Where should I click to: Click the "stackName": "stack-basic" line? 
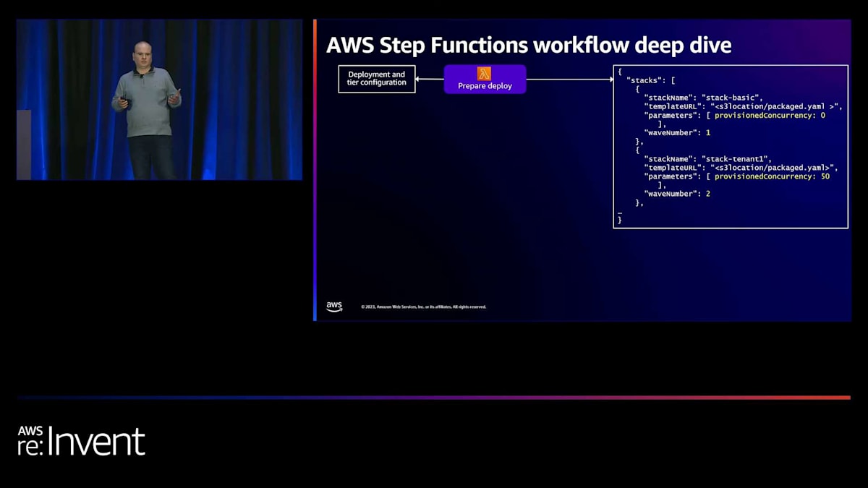tap(703, 98)
